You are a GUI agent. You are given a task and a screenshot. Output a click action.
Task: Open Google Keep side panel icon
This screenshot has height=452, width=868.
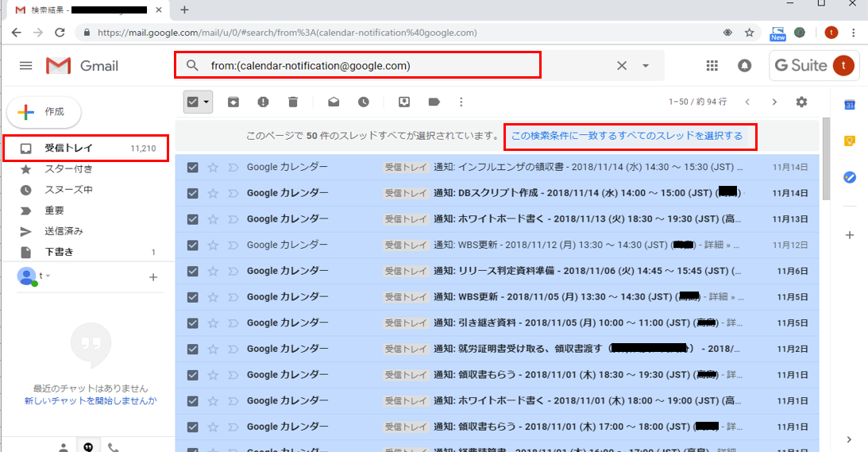(849, 141)
